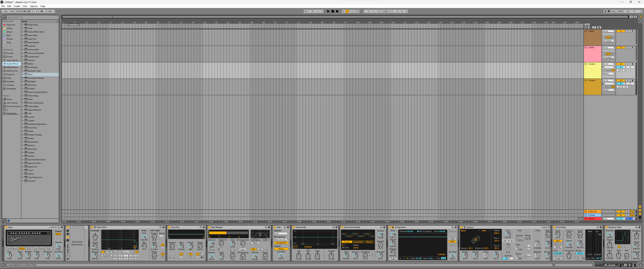This screenshot has height=269, width=644.
Task: Start playback with the Play button
Action: pos(328,11)
